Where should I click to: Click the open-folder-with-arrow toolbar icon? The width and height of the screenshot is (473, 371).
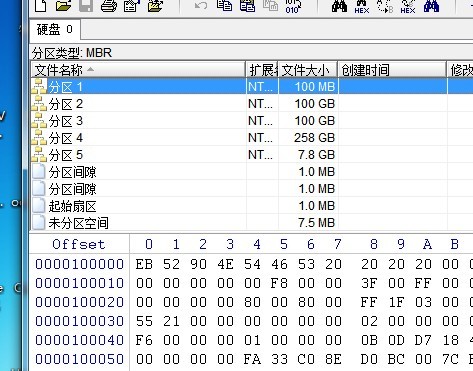point(155,6)
